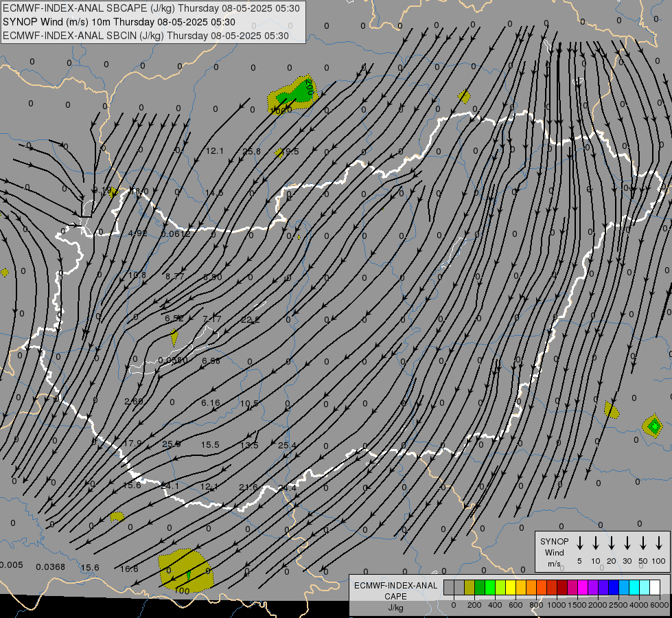Click the 2.60 grid value on map
This screenshot has width=672, height=618.
(134, 402)
